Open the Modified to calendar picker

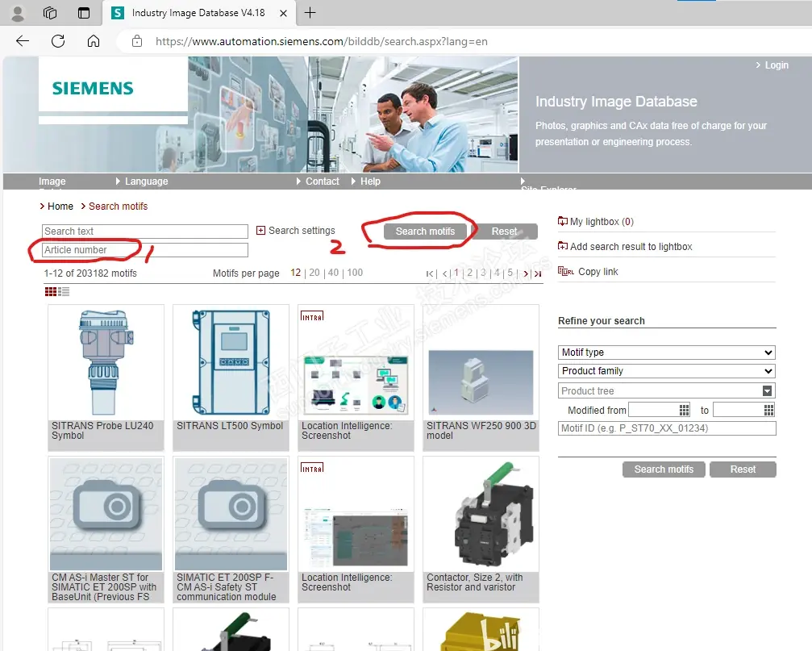tap(769, 410)
